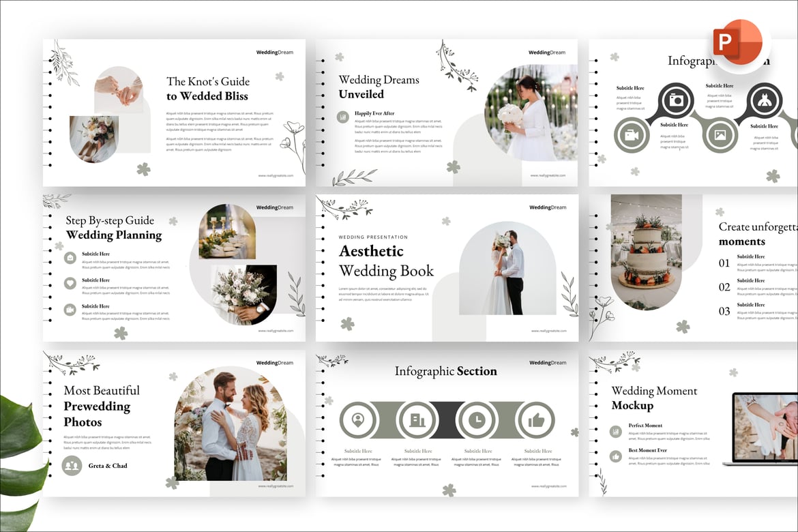Click the WEDDING PRESENTATION caption
The height and width of the screenshot is (532, 798).
[x=373, y=237]
